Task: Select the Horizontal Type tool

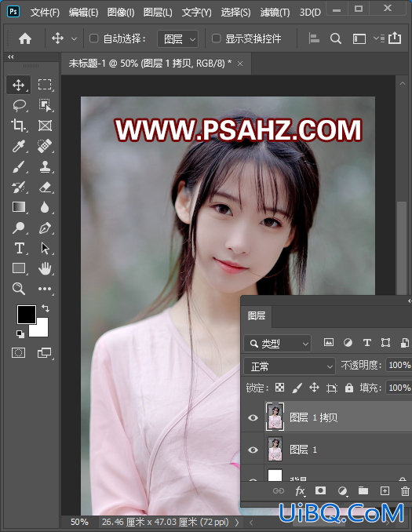Action: (x=19, y=249)
